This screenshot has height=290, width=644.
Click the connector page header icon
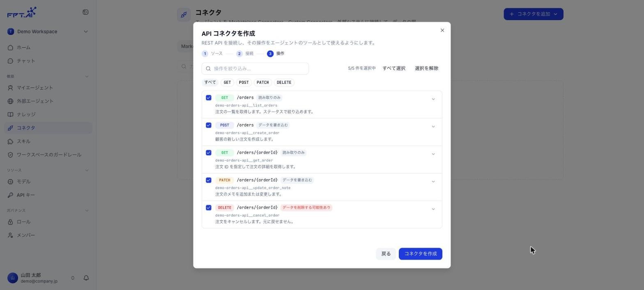tap(184, 15)
